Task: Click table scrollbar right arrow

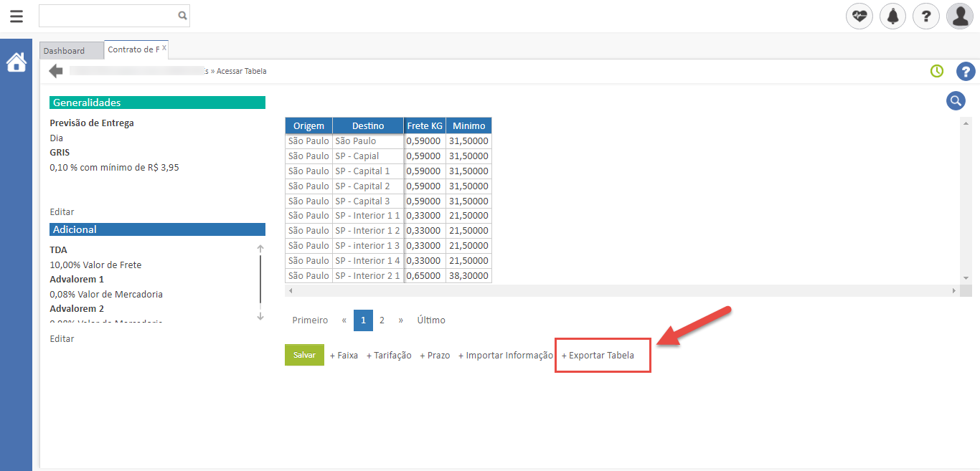Action: (954, 290)
